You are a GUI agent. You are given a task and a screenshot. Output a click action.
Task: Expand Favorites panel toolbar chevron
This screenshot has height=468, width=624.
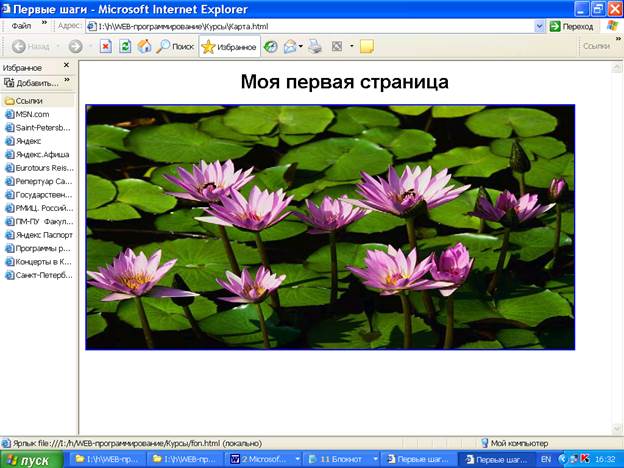click(67, 80)
